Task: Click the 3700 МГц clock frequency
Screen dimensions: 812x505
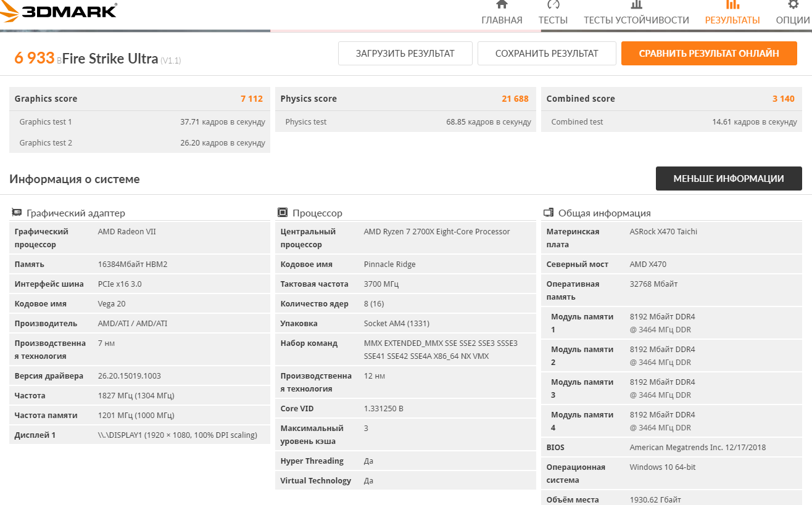Action: (x=381, y=284)
